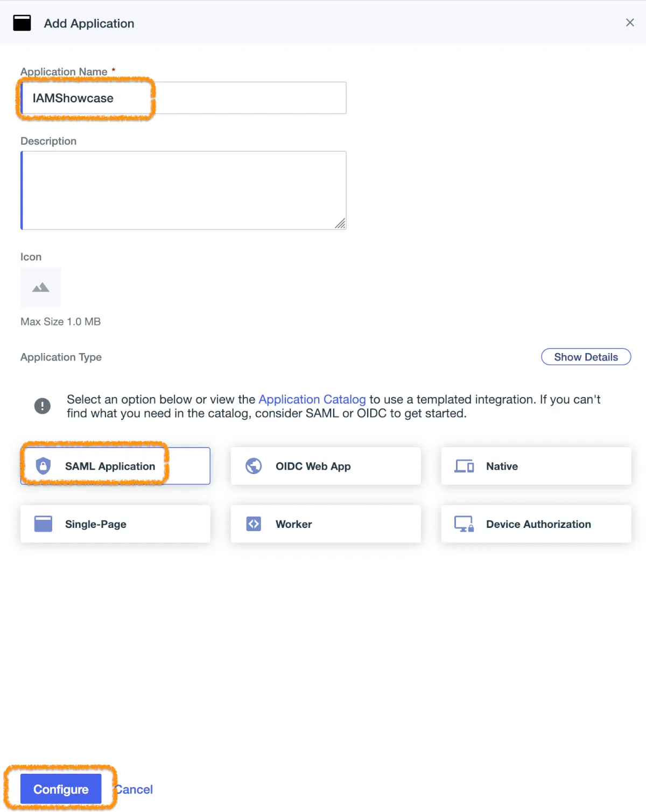Click the info exclamation icon

(43, 406)
